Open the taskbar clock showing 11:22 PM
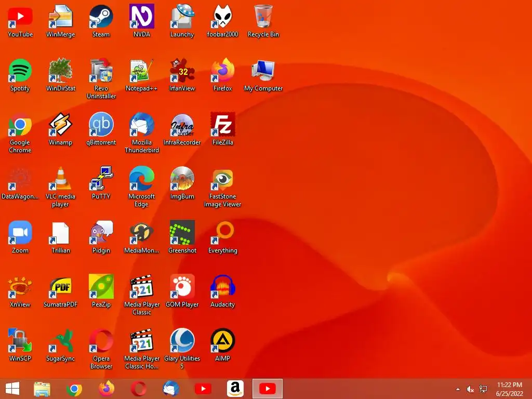Viewport: 532px width, 399px height. coord(509,389)
